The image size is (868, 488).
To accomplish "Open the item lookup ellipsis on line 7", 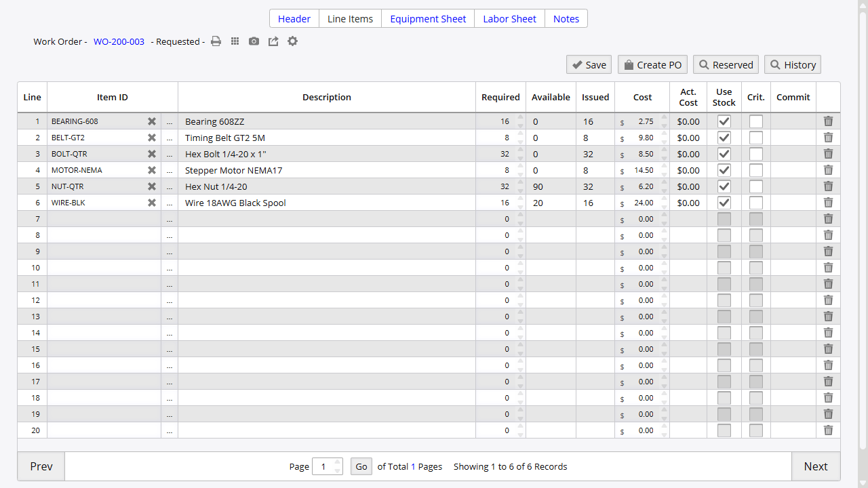I will click(x=170, y=219).
